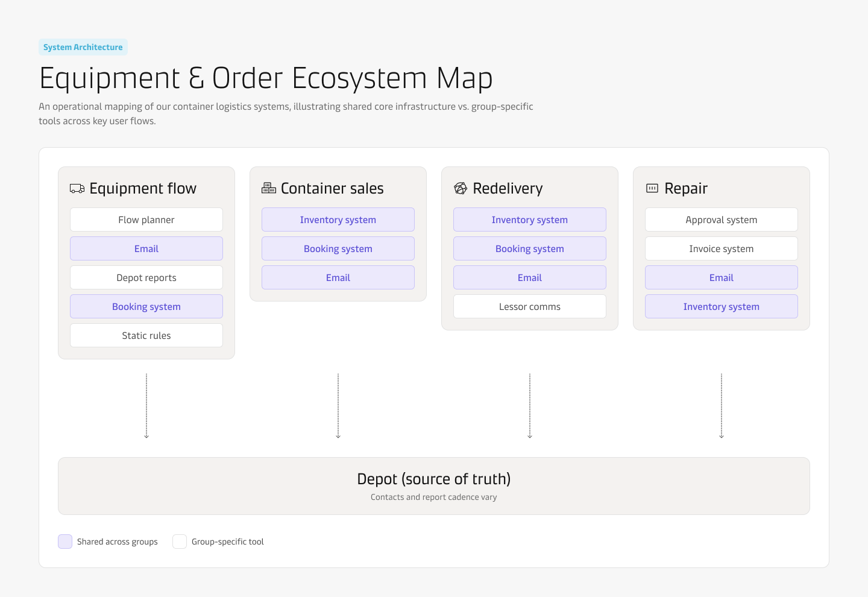Select Email in the Container sales card
868x597 pixels.
tap(338, 277)
